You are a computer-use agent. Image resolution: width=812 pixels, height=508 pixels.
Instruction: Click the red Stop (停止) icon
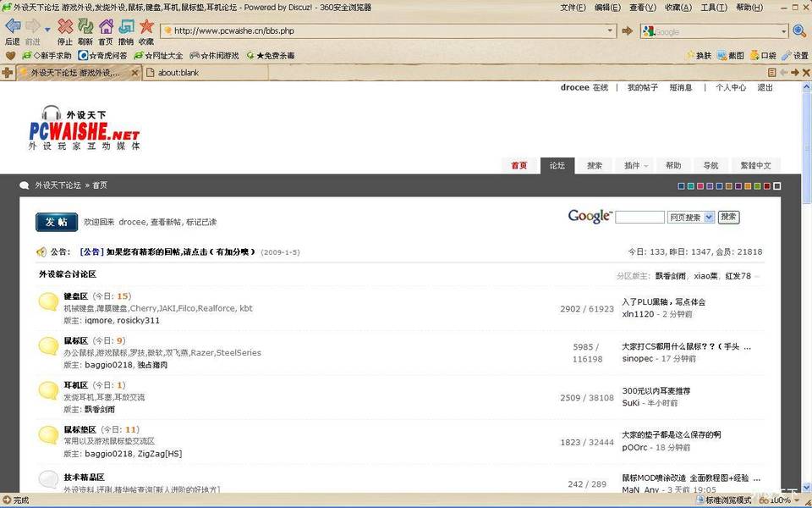(65, 27)
